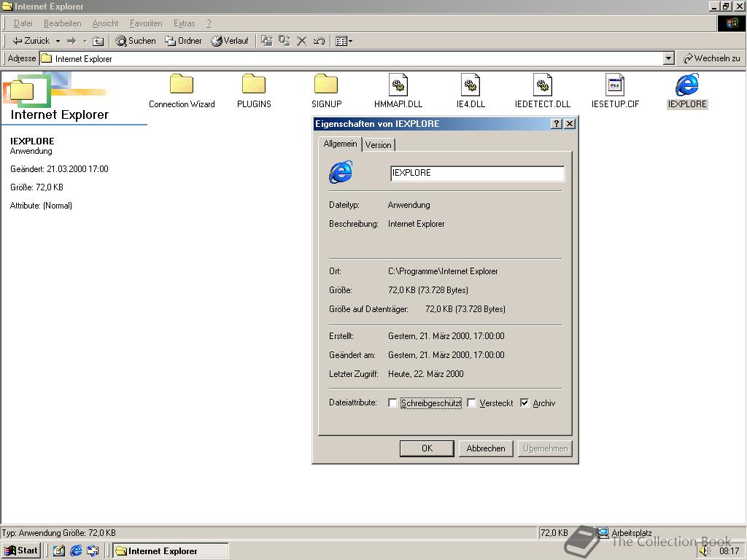
Task: Select the IE4.DLL file
Action: click(x=471, y=91)
